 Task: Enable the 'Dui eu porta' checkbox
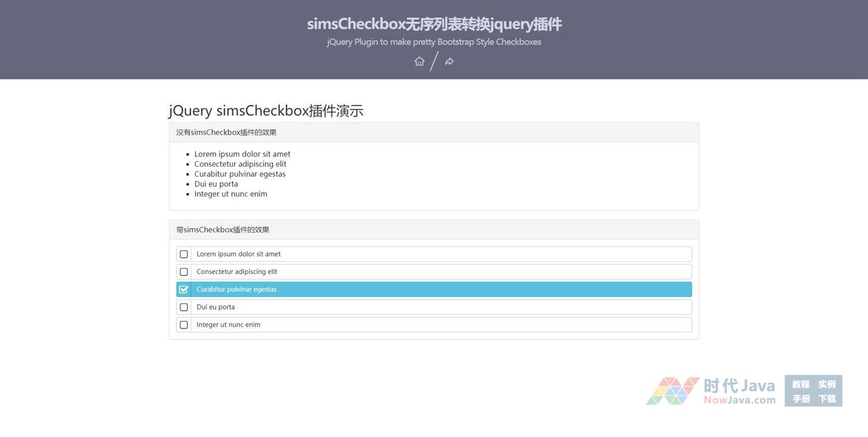click(x=184, y=307)
